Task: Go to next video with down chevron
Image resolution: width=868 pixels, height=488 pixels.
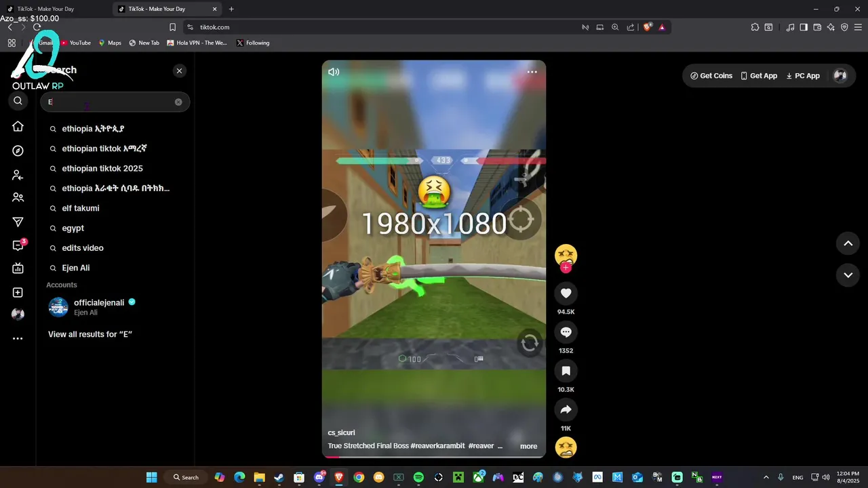Action: coord(848,275)
